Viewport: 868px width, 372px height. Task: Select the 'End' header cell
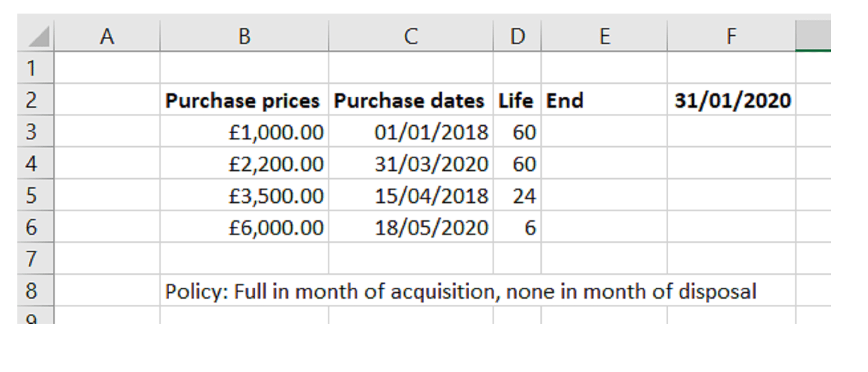(603, 100)
